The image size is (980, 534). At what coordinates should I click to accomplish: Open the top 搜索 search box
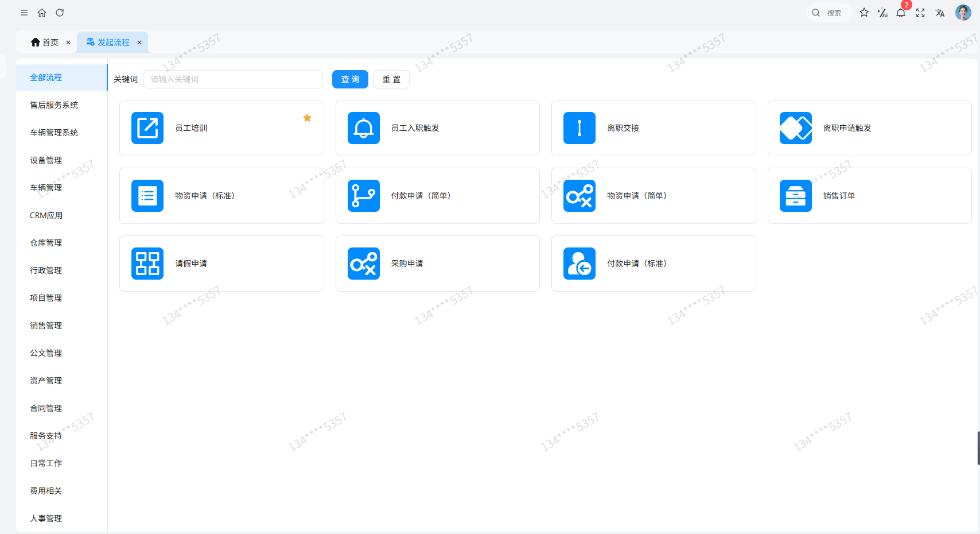coord(829,13)
